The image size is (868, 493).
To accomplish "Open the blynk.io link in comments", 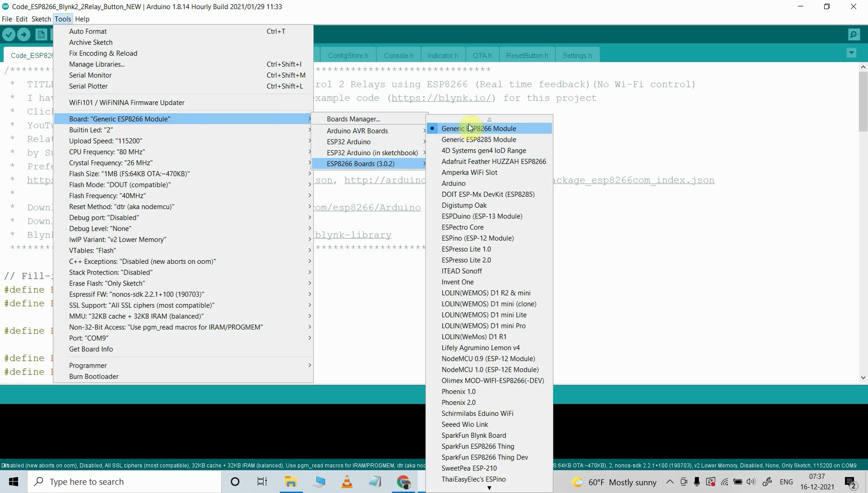I will [441, 98].
